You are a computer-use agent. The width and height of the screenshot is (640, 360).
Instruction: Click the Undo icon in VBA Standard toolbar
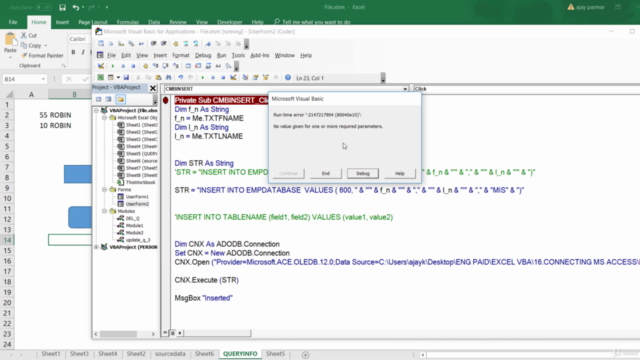[180, 78]
